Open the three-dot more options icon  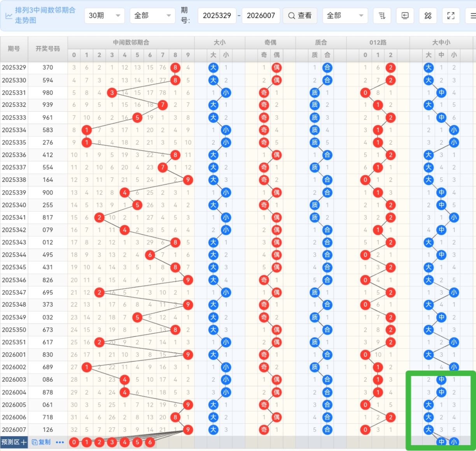click(x=59, y=442)
